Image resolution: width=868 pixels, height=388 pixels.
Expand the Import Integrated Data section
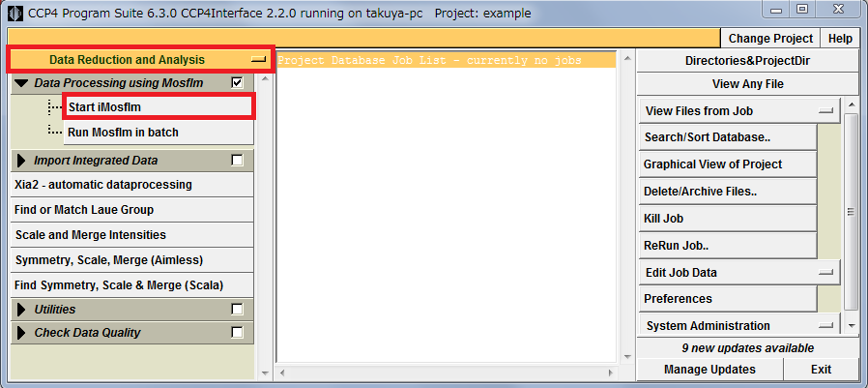21,161
